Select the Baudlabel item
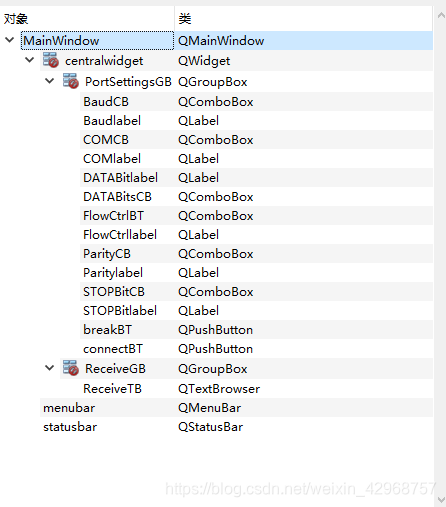This screenshot has width=446, height=507. click(112, 121)
